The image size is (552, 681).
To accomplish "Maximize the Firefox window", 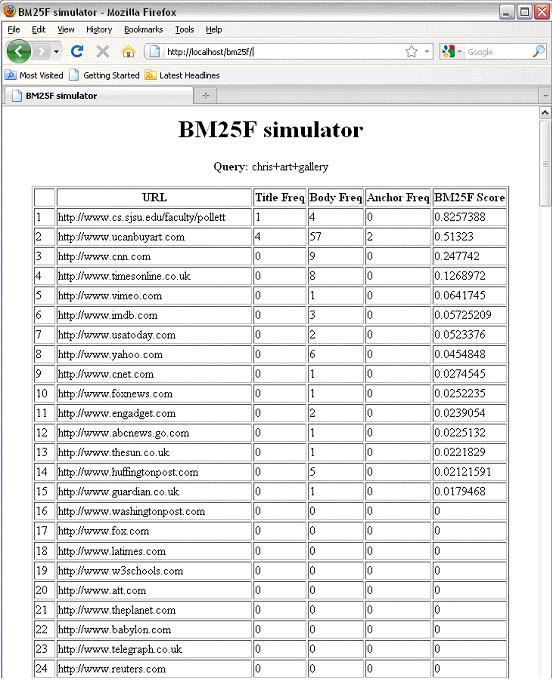I will tap(525, 12).
